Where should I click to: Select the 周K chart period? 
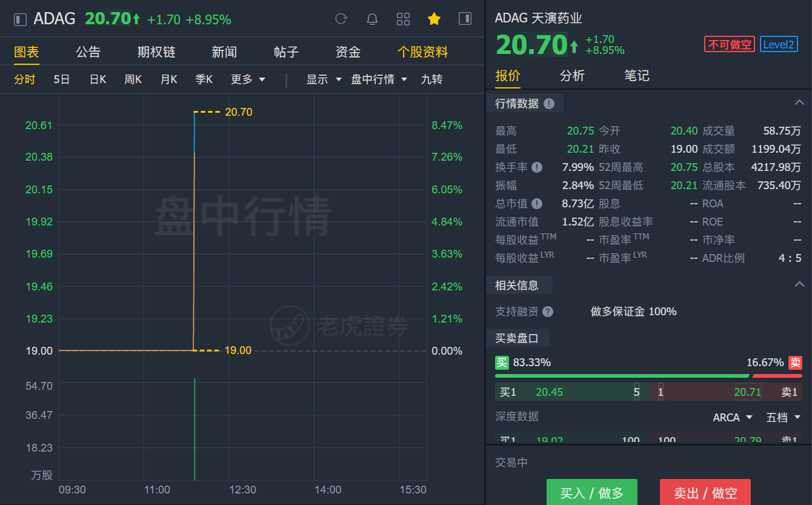coord(133,79)
